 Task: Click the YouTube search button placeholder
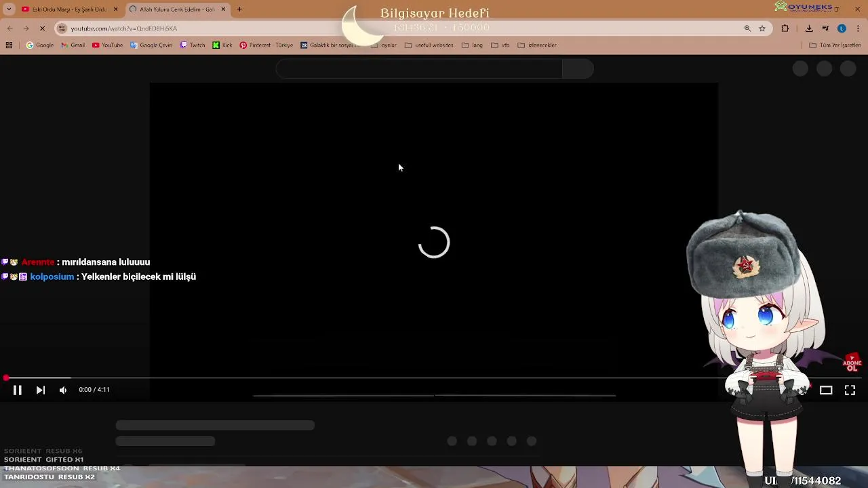578,69
